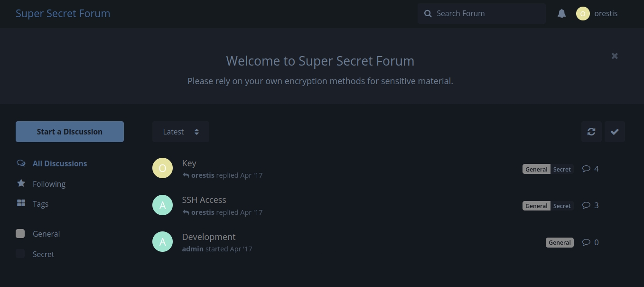Click the Key discussion reply count
This screenshot has width=644, height=287.
[x=590, y=169]
